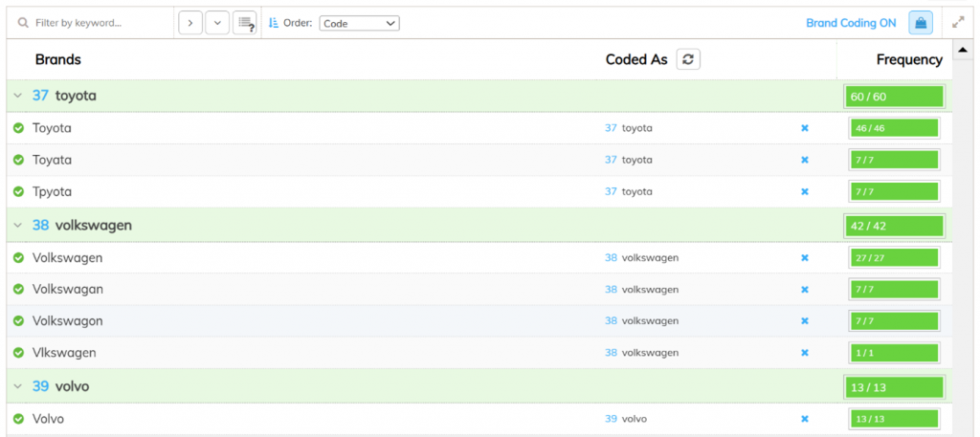Select the Volkswagan brand entry
Viewport: 980px width, 437px height.
coord(68,289)
